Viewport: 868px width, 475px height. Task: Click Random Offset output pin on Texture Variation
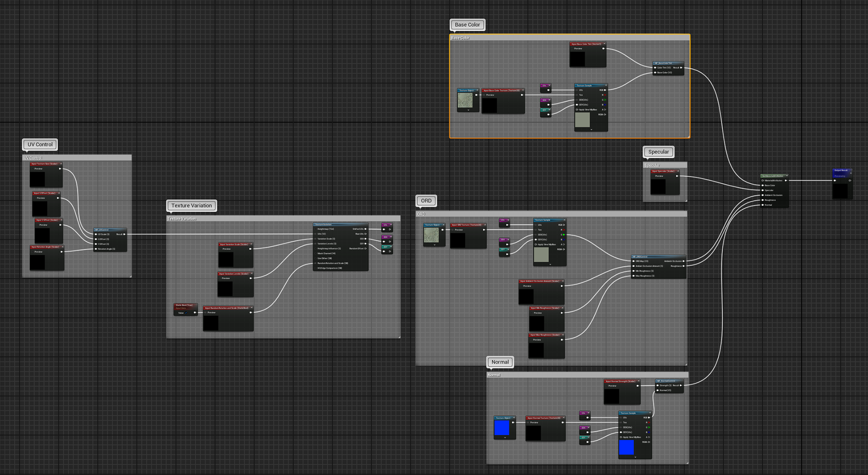[366, 249]
